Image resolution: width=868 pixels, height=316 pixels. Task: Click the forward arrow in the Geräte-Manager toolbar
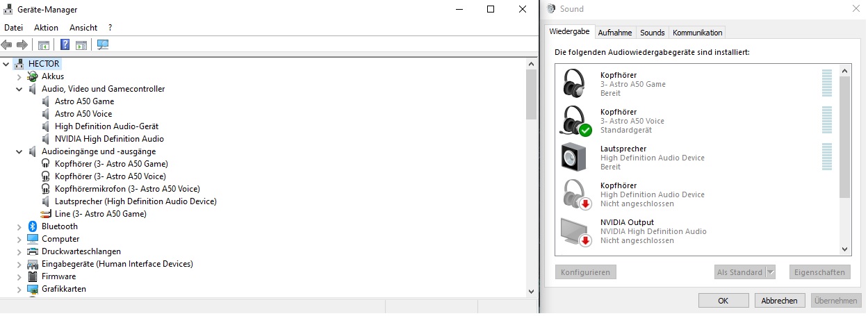pyautogui.click(x=22, y=45)
